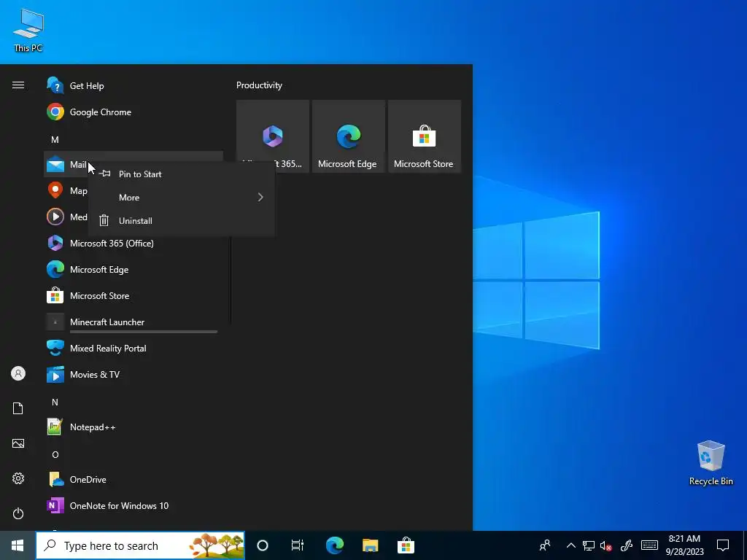
Task: Open Get Help app from list
Action: [133, 86]
